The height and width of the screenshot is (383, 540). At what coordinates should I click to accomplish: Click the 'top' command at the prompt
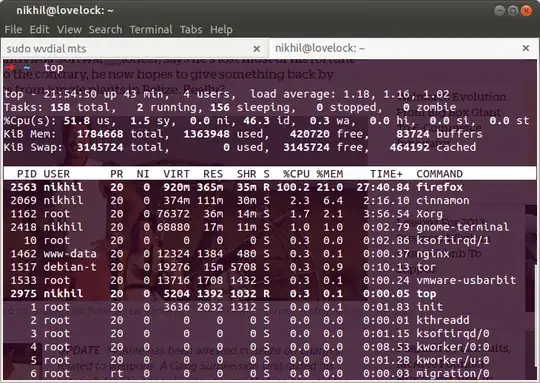[53, 68]
